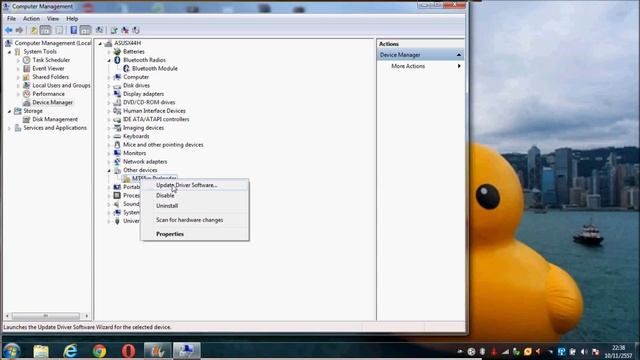The width and height of the screenshot is (640, 360).
Task: Click the Windows Start orb
Action: click(x=11, y=351)
